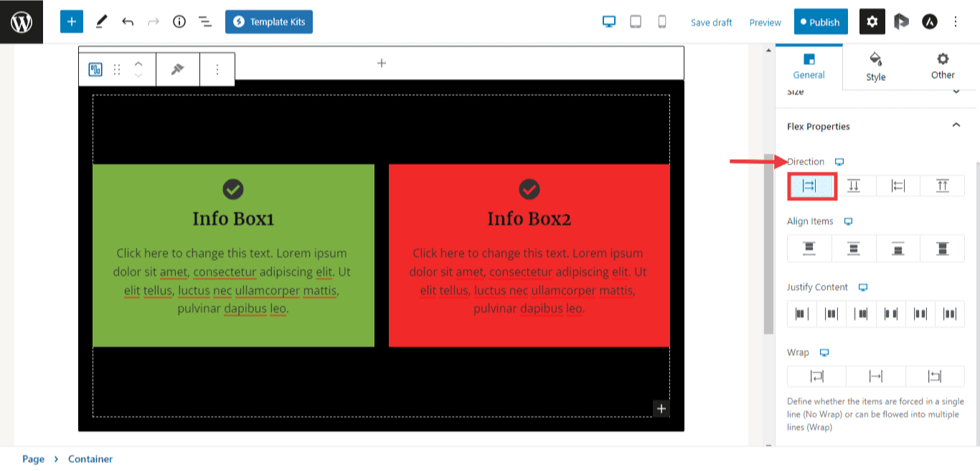
Task: Switch to tablet preview icon
Action: [x=636, y=22]
